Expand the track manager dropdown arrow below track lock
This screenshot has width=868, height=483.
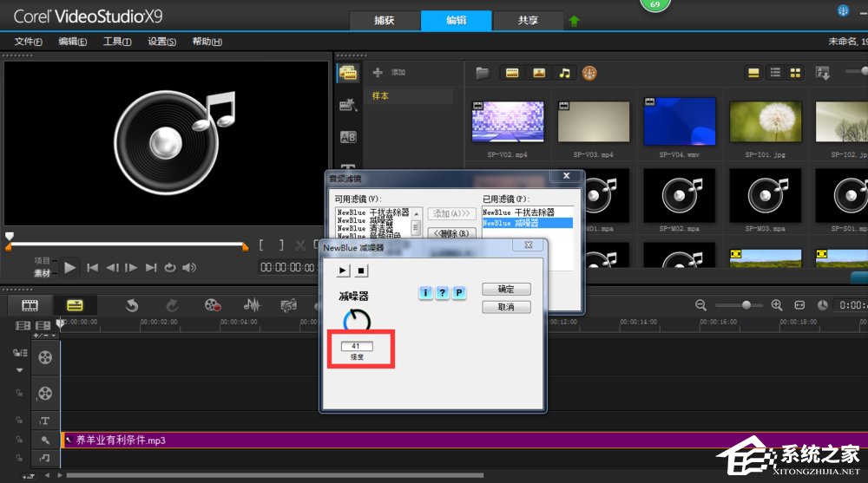pos(19,370)
